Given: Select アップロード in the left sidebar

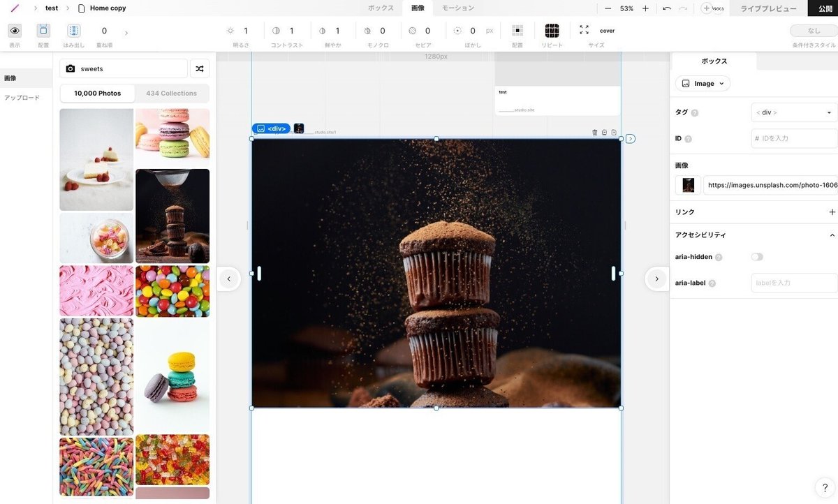Looking at the screenshot, I should tap(22, 98).
